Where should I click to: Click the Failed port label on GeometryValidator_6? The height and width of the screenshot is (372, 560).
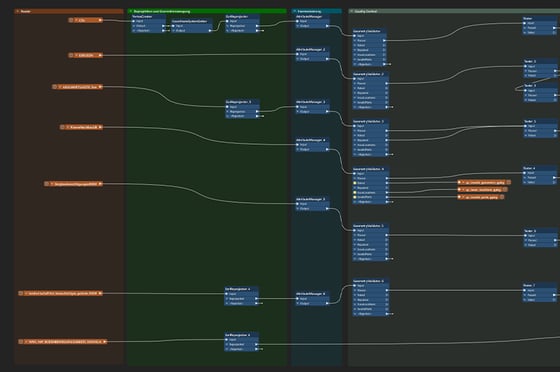361,295
